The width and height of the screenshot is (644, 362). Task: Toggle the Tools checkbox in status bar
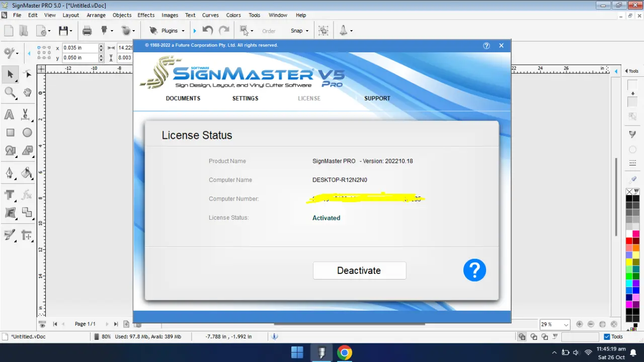[607, 337]
